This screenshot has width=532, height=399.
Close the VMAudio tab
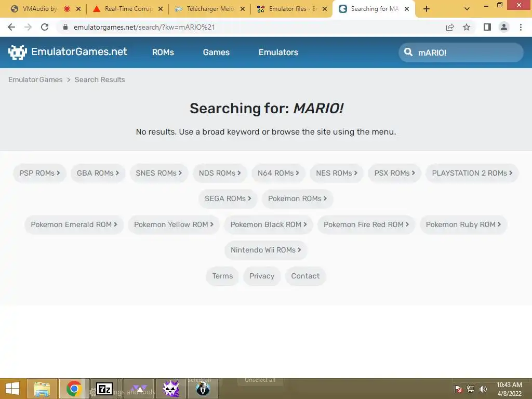click(x=78, y=9)
